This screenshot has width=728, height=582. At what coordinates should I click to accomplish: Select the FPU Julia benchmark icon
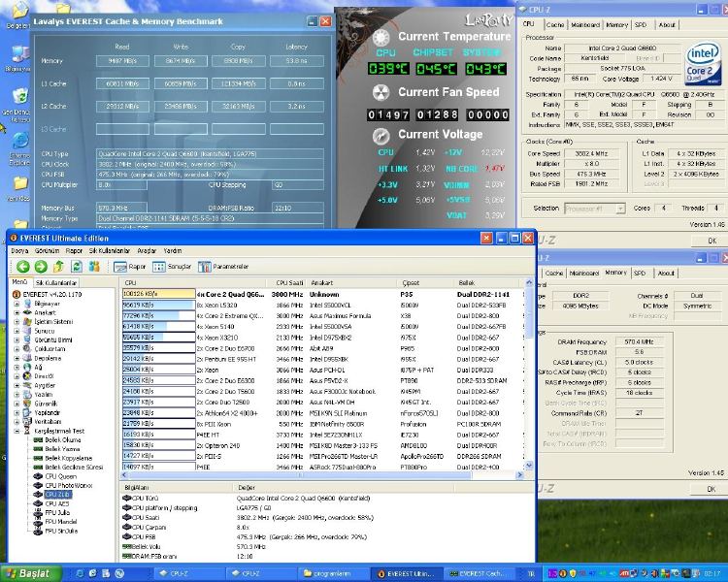coord(39,513)
